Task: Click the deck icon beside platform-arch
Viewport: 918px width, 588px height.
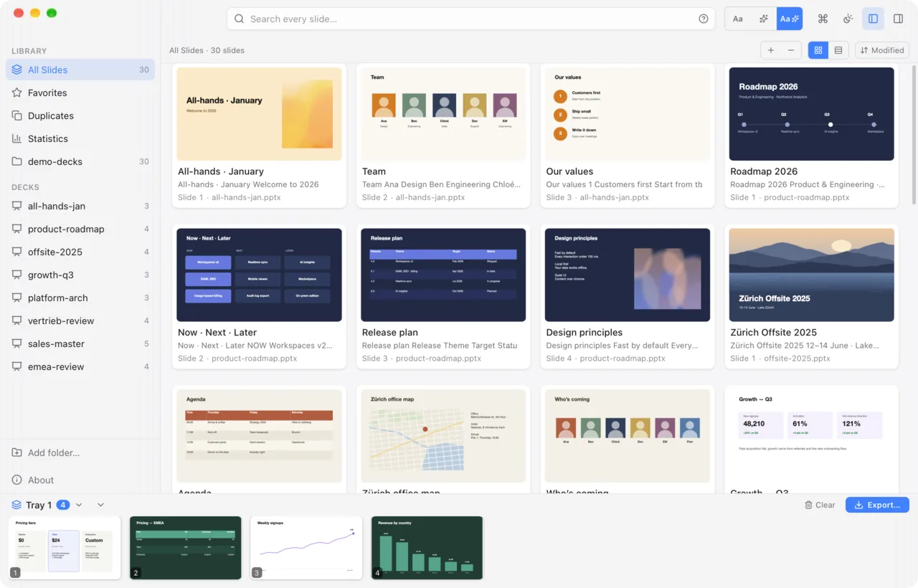Action: tap(16, 298)
